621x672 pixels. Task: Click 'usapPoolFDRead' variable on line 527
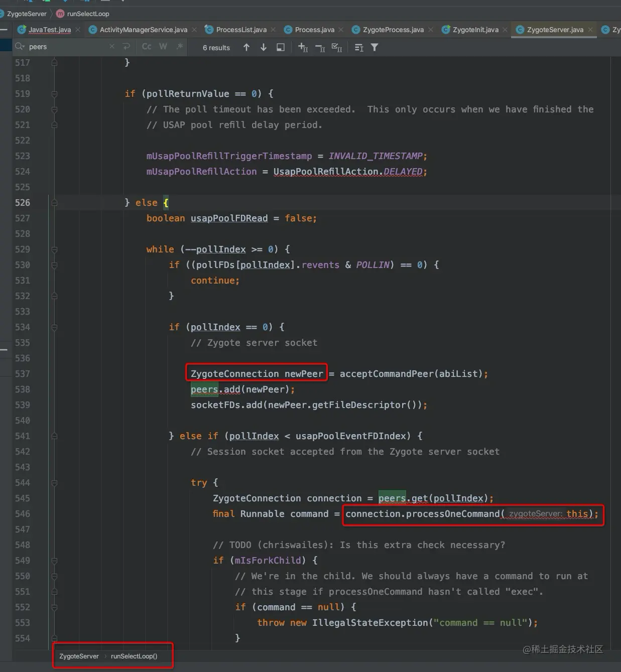(x=229, y=218)
